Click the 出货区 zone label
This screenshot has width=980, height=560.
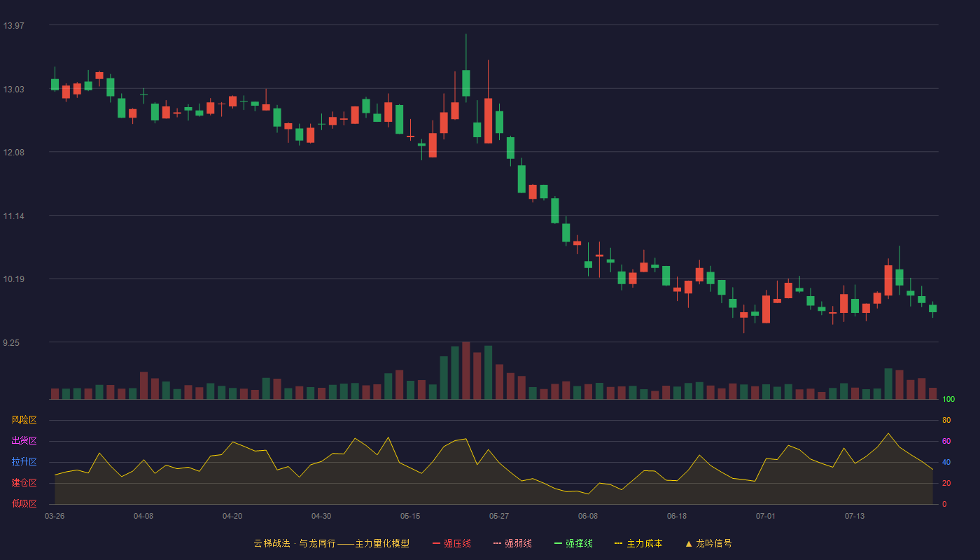click(x=24, y=441)
